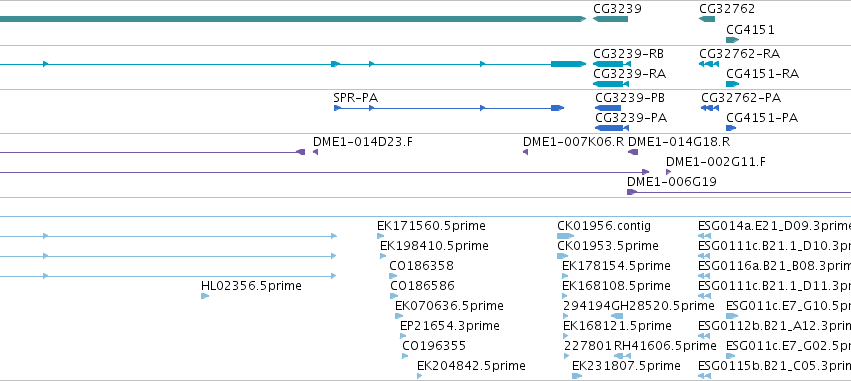Click the DME1-014D23.F marker arrow
This screenshot has height=381, width=851.
click(315, 152)
